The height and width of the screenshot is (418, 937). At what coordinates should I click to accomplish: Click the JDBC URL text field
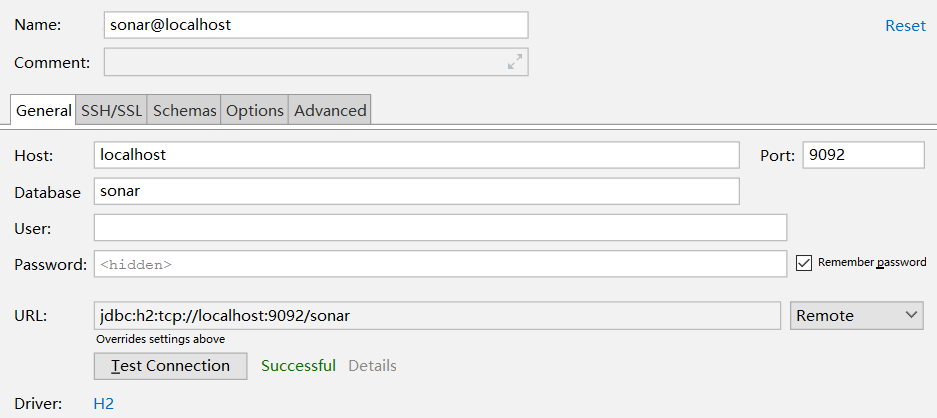[x=437, y=315]
